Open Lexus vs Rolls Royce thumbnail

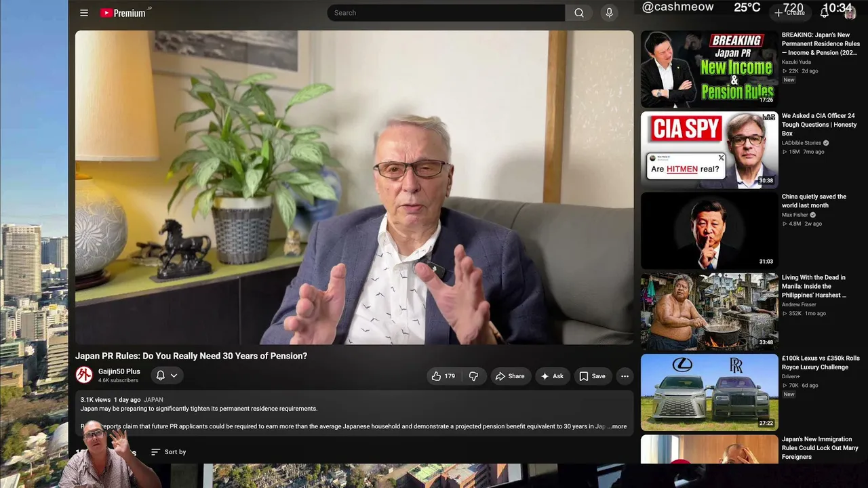pos(709,392)
